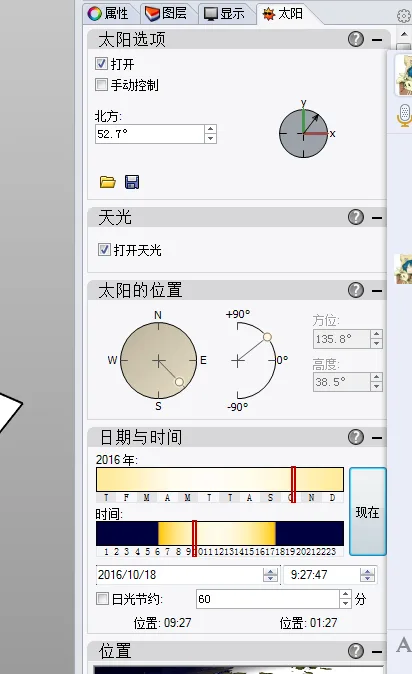Switch to the 属性 tab
412x674 pixels.
[x=108, y=14]
